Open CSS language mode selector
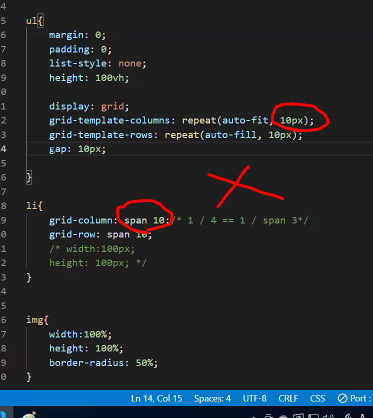Viewport: 373px width, 418px height. click(x=318, y=398)
